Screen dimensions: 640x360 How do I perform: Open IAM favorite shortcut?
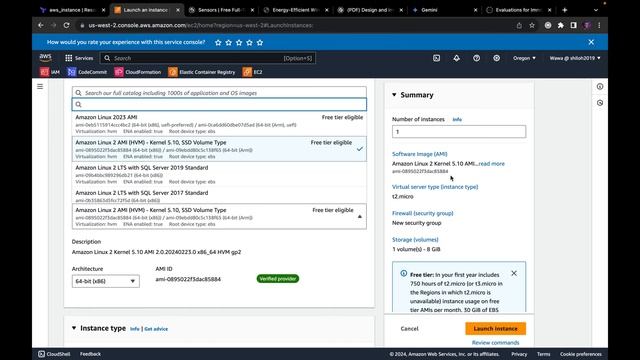pos(50,72)
